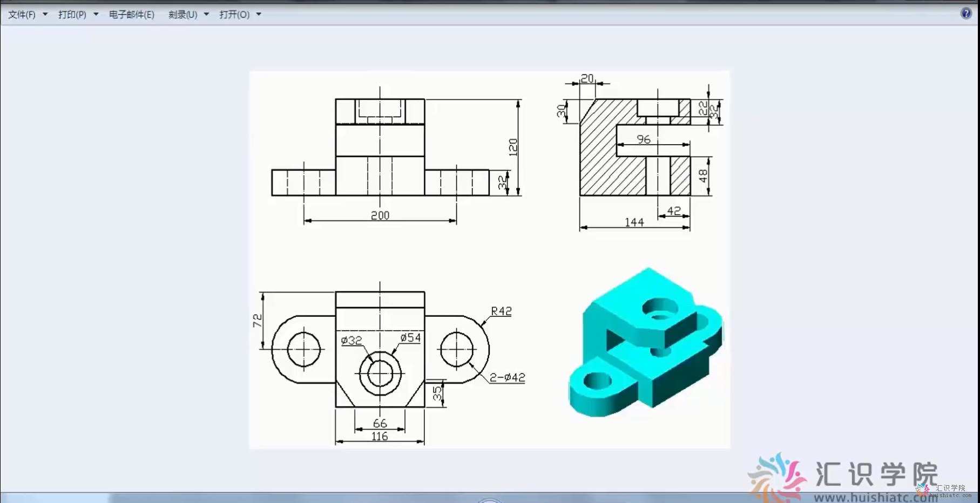Click the 电子邮件(E) menu item

click(132, 15)
